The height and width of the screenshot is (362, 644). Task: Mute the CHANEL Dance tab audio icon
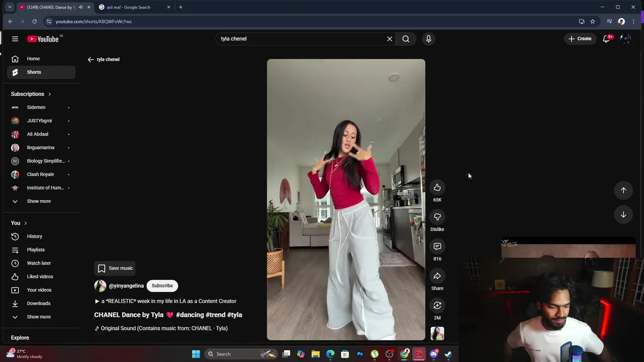[80, 7]
